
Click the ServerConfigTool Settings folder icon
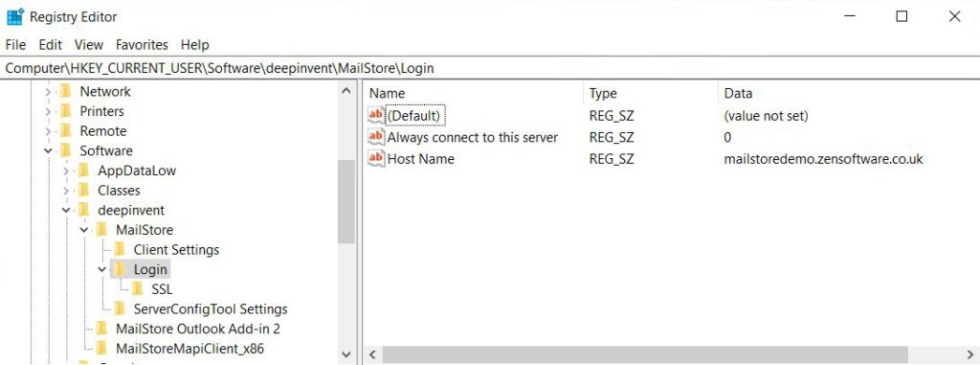point(120,308)
